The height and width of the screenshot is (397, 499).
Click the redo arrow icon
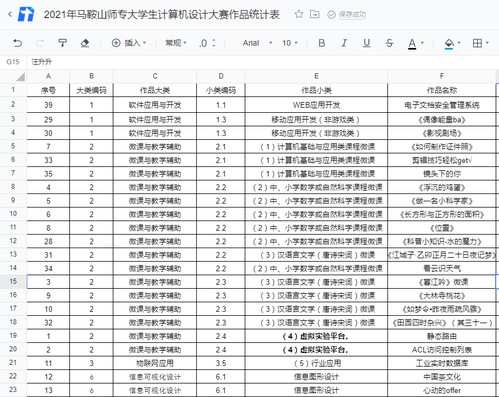pos(40,43)
